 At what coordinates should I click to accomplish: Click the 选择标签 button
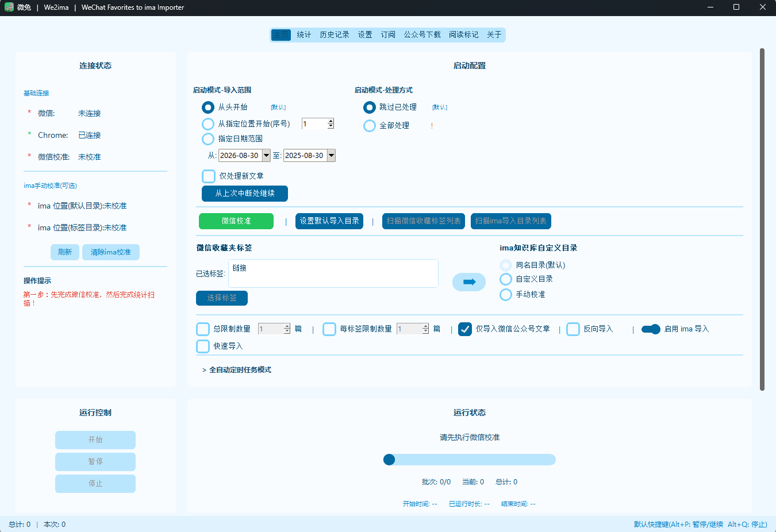click(222, 298)
